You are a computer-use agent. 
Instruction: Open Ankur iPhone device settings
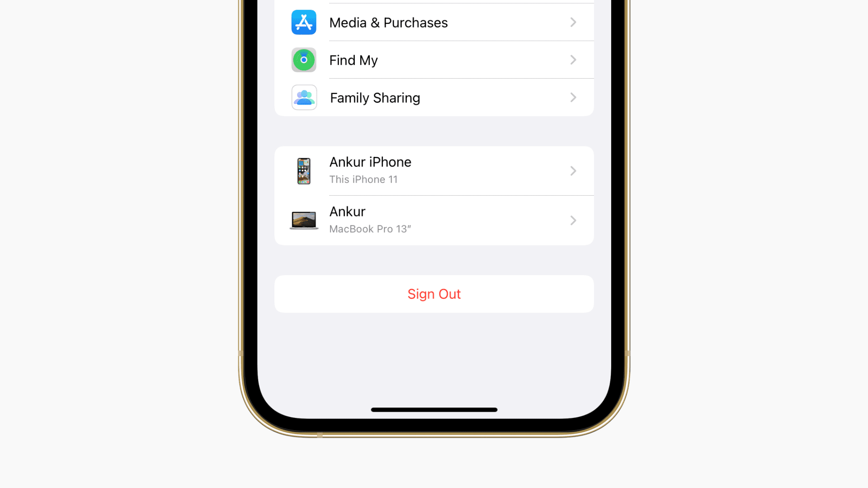click(434, 170)
